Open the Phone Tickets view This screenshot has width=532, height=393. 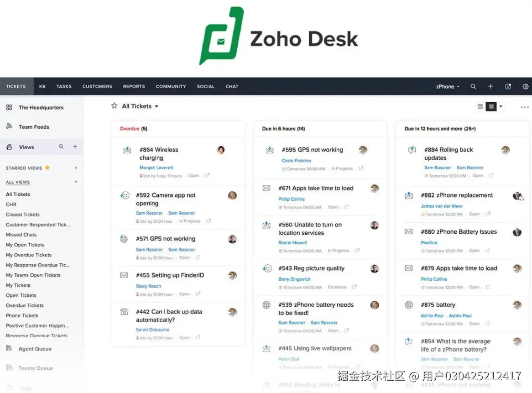(x=22, y=315)
